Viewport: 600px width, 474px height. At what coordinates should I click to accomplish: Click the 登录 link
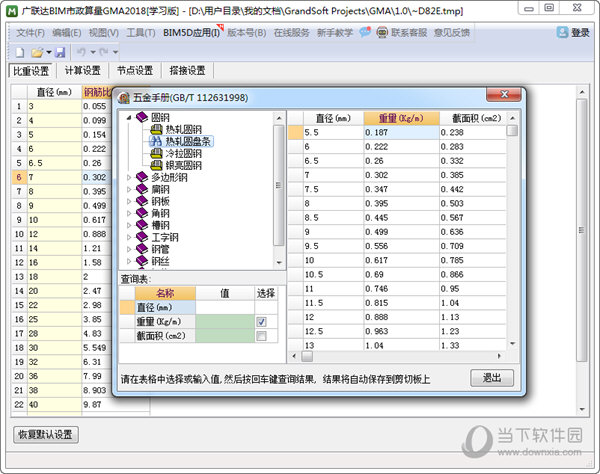pos(580,33)
